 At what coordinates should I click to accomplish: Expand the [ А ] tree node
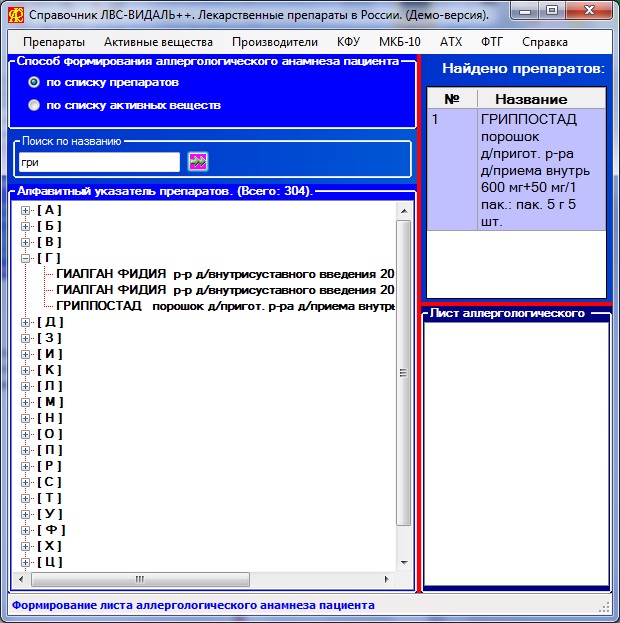tap(25, 211)
